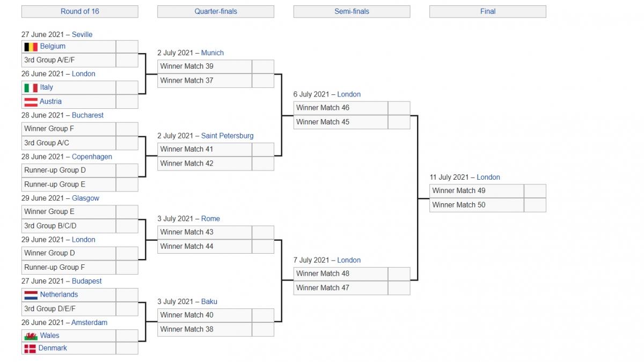Open the Semi-finals header link
The image size is (644, 362).
pyautogui.click(x=352, y=11)
